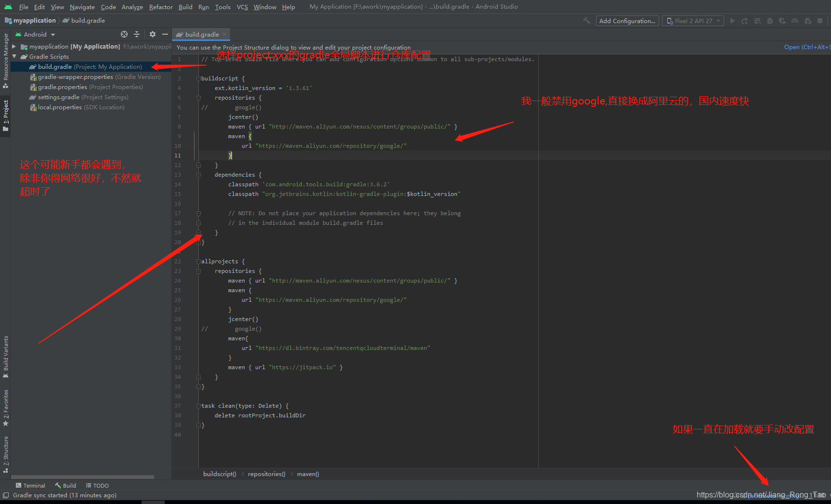The width and height of the screenshot is (831, 504).
Task: Open the File menu
Action: (x=24, y=7)
